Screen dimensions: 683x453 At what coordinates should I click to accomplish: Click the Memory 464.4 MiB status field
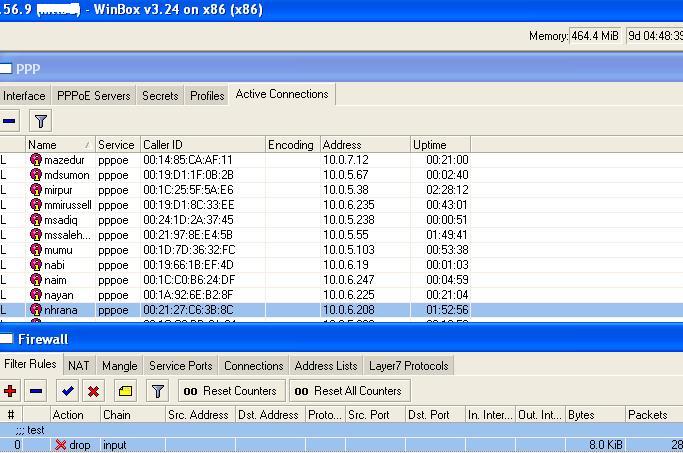pyautogui.click(x=595, y=36)
